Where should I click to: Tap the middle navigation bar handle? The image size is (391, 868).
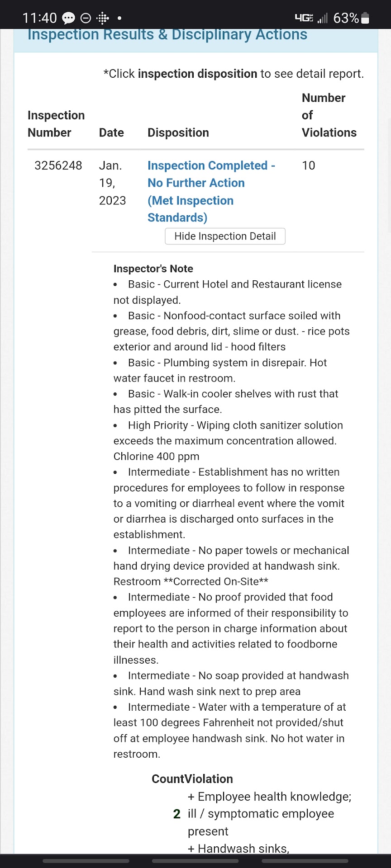click(195, 861)
